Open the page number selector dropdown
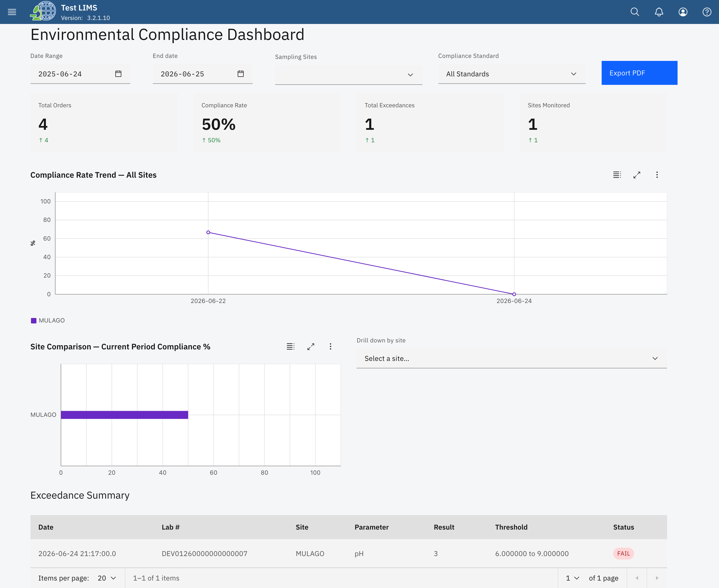The image size is (719, 588). click(573, 578)
